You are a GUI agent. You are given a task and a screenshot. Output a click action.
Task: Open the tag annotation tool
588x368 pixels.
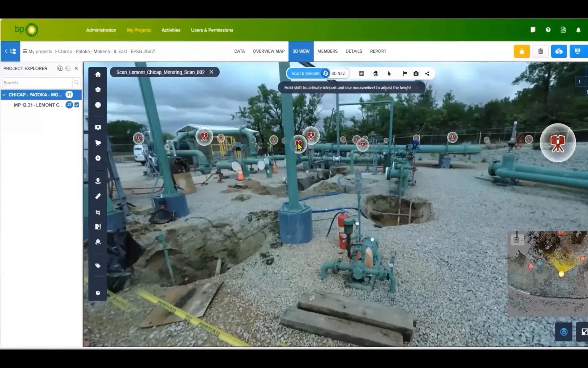98,266
